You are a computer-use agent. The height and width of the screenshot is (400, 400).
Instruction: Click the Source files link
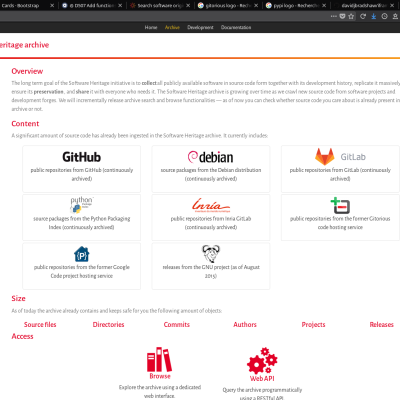[x=40, y=324]
